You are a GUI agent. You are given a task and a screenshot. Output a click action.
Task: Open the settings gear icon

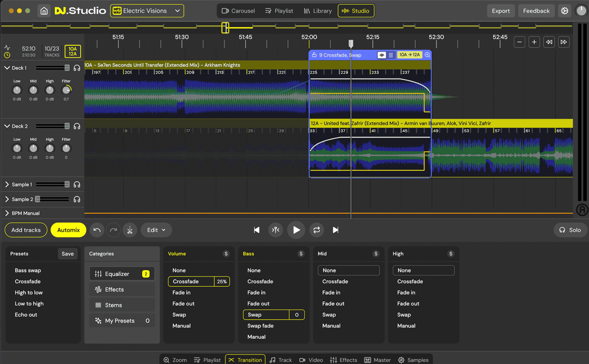pos(564,11)
